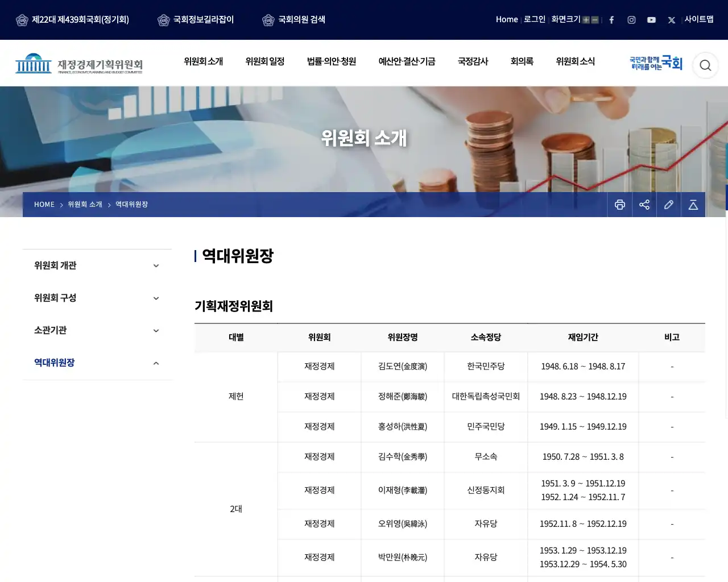728x582 pixels.
Task: Share the page using share icon
Action: 644,205
